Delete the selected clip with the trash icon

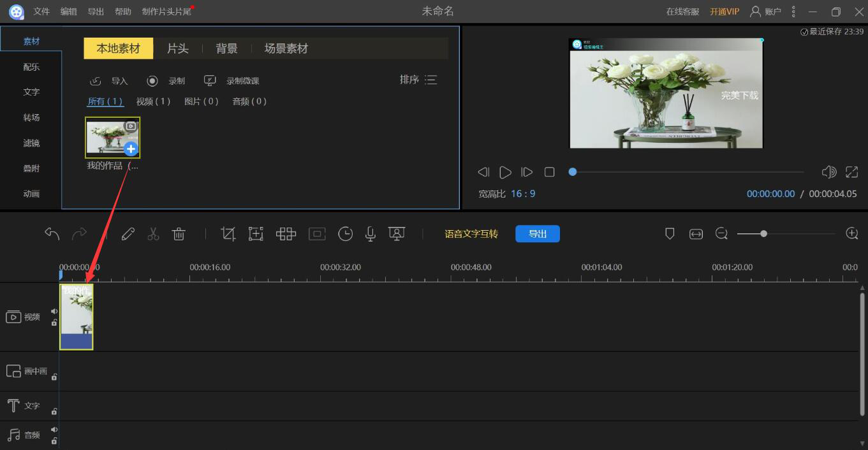point(179,234)
